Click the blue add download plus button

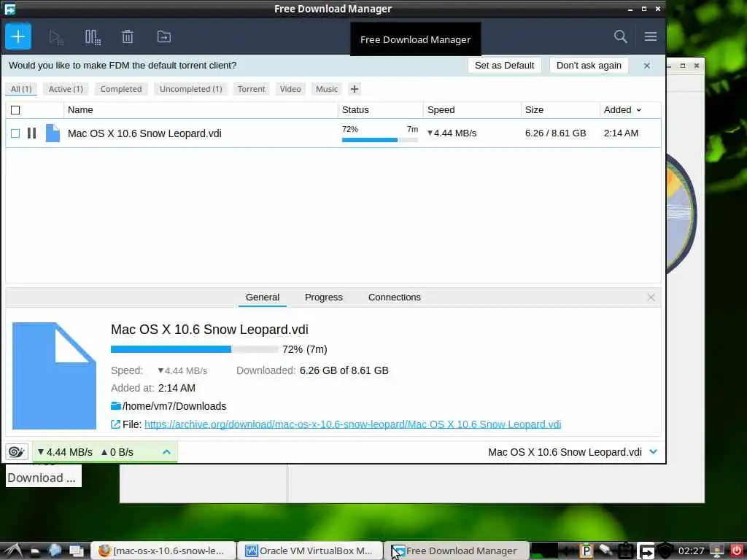(x=18, y=36)
